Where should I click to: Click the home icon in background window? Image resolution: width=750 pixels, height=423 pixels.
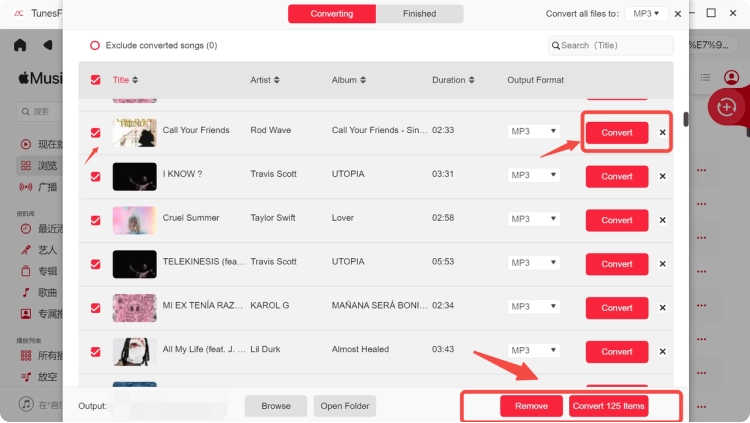tap(20, 45)
